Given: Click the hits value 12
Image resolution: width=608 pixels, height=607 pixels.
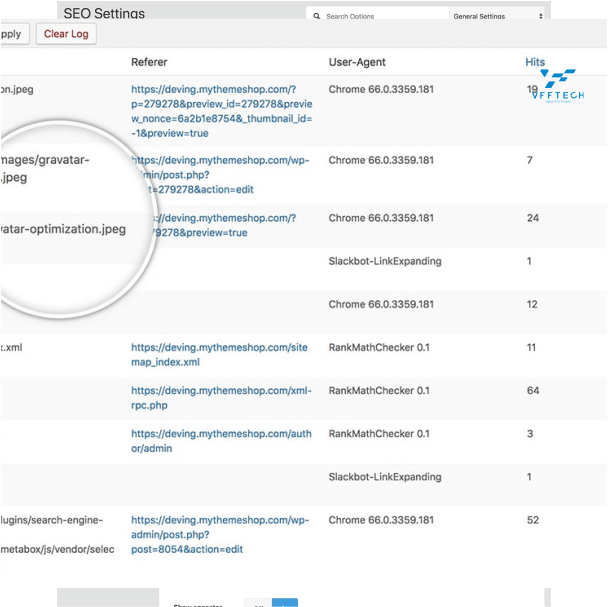Looking at the screenshot, I should tap(532, 304).
